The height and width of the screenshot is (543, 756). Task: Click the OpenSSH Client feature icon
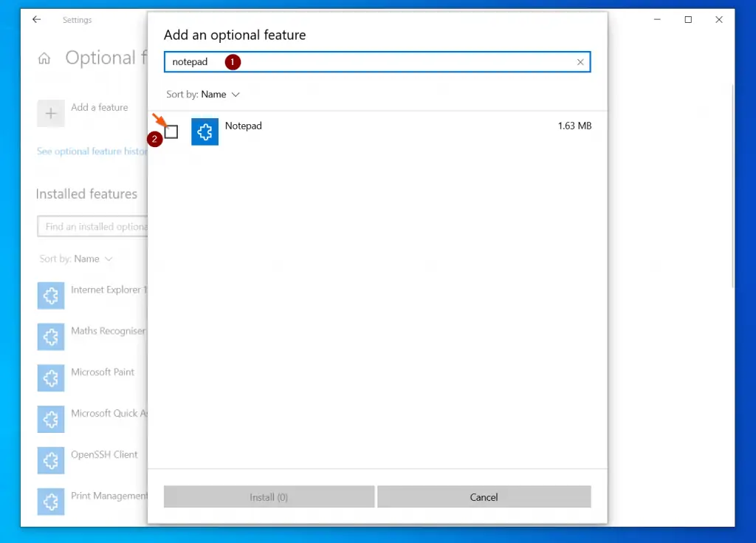click(x=51, y=460)
